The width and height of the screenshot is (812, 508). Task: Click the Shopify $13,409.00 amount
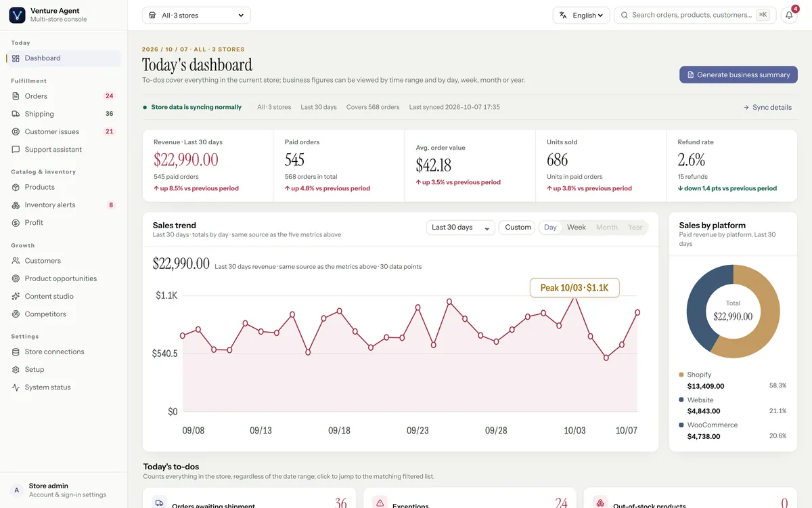point(706,386)
